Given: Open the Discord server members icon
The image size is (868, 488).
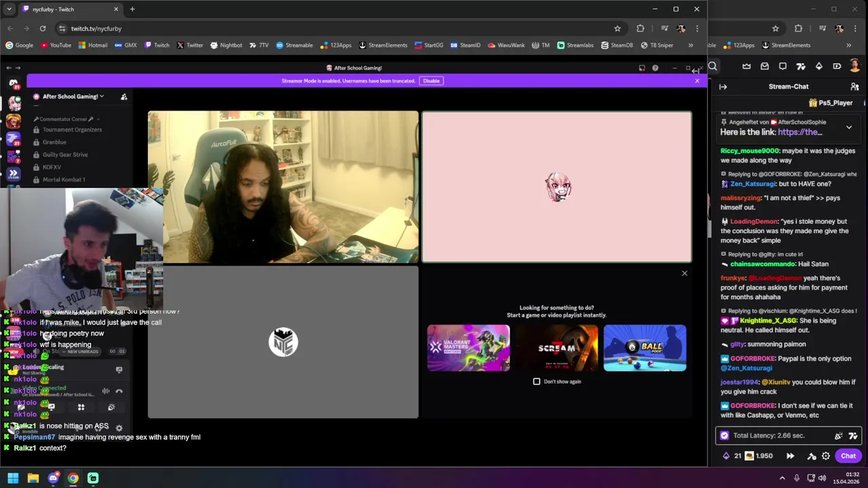Looking at the screenshot, I should pyautogui.click(x=124, y=97).
